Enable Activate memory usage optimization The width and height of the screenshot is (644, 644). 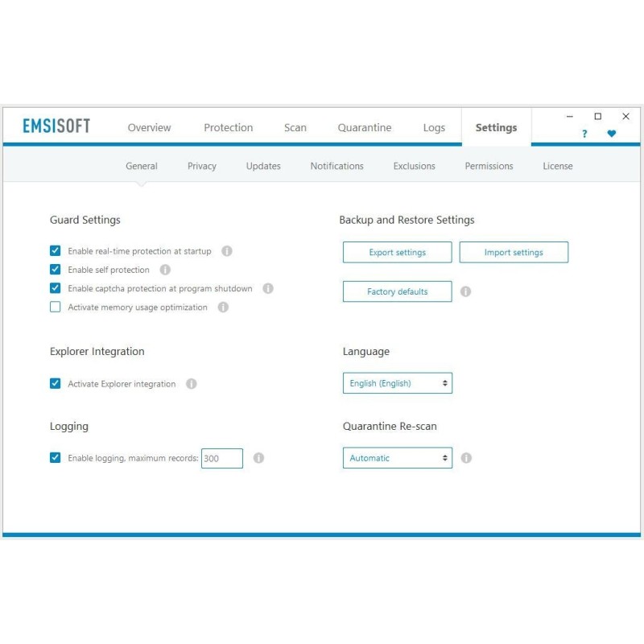click(55, 307)
